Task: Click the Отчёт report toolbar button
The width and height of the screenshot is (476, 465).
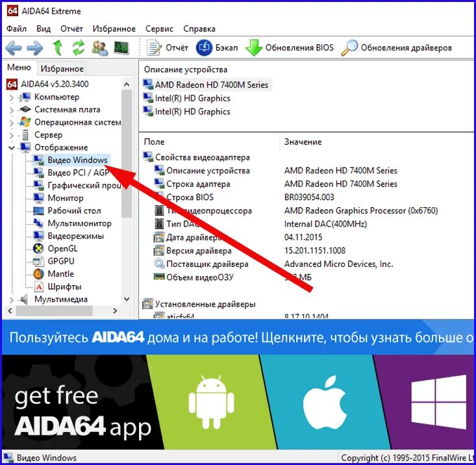Action: tap(168, 47)
